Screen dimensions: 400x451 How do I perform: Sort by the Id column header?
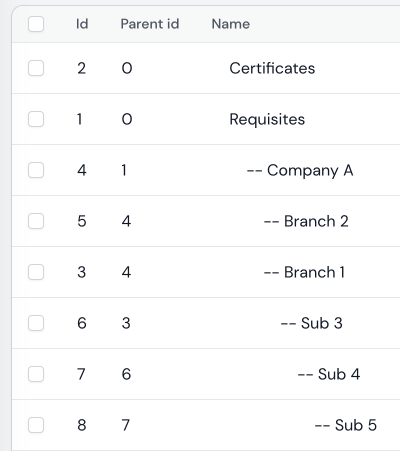tap(82, 24)
